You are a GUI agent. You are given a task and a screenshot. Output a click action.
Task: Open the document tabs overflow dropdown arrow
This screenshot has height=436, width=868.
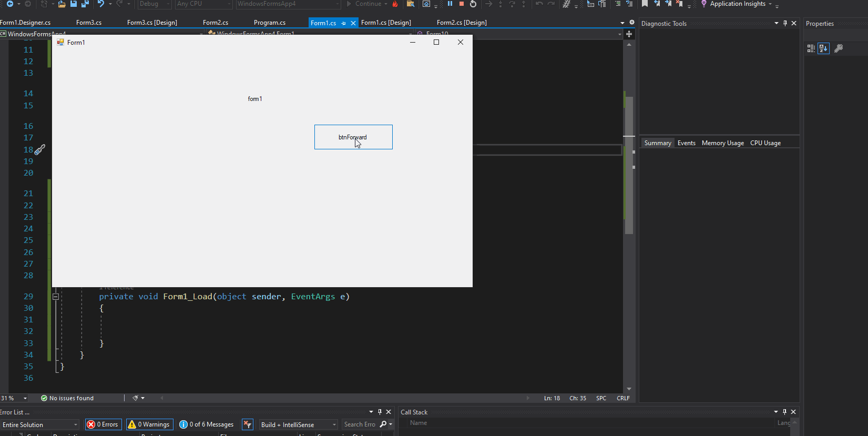pyautogui.click(x=622, y=23)
